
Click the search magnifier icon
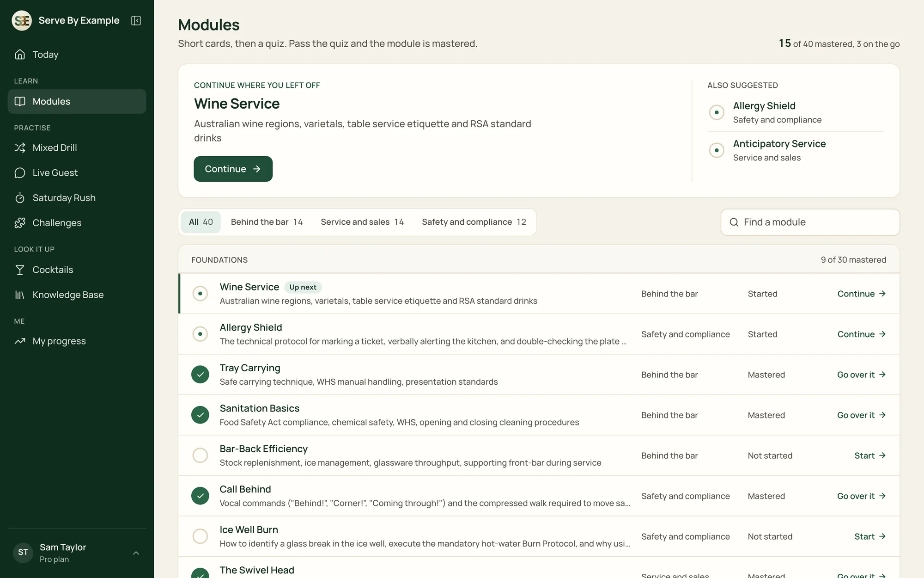point(734,222)
